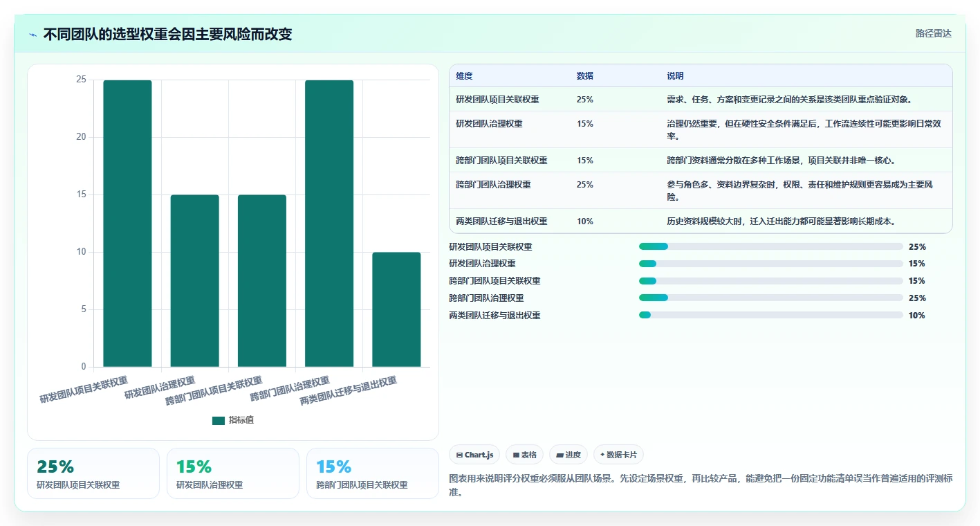Click the 跨部门团队治理权重 bar in chart
Screen dimensions: 980x526
click(329, 224)
